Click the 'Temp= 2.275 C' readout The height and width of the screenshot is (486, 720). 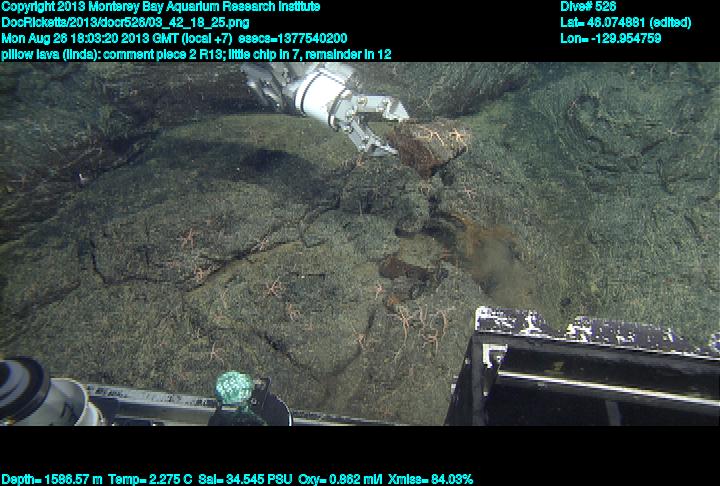coord(150,479)
